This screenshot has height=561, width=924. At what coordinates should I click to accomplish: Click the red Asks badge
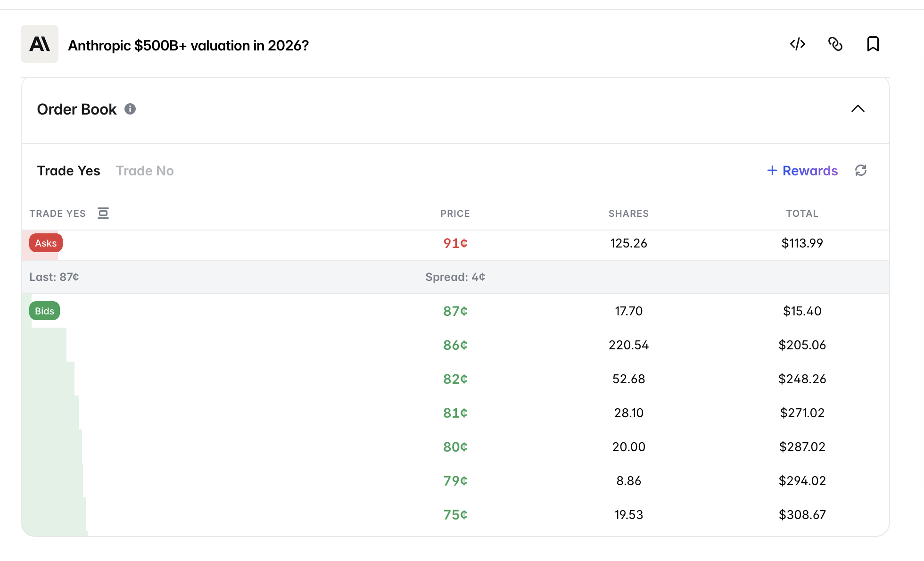[46, 243]
